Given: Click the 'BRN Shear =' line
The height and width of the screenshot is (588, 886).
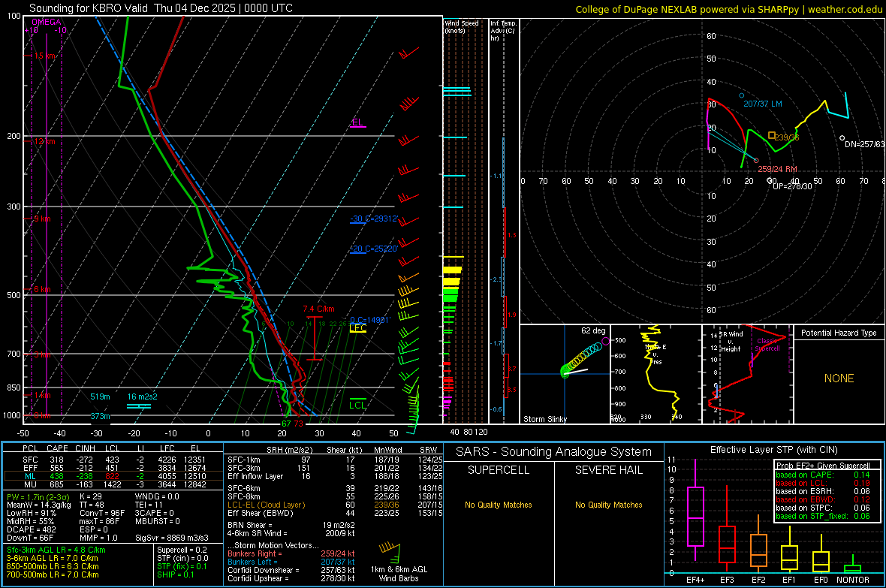Looking at the screenshot, I should pyautogui.click(x=291, y=525).
